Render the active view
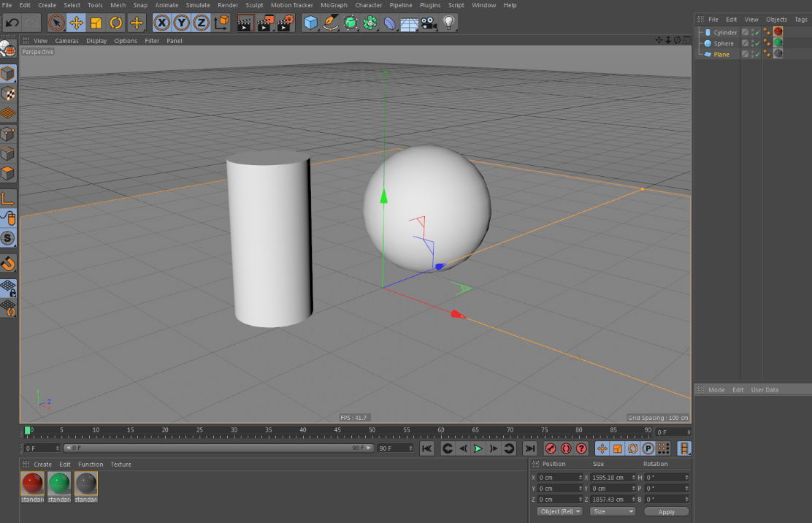 tap(244, 23)
